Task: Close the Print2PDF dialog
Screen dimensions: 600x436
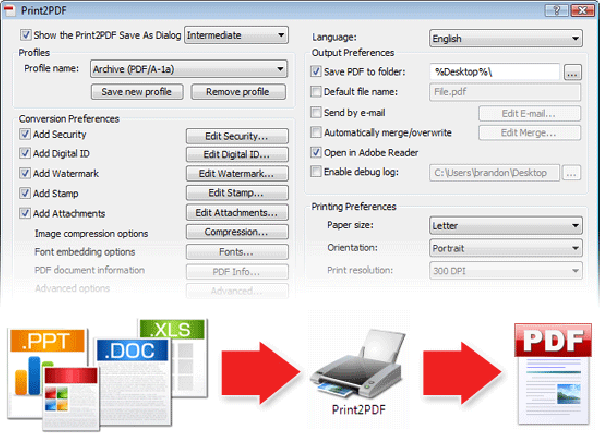Action: [x=582, y=10]
